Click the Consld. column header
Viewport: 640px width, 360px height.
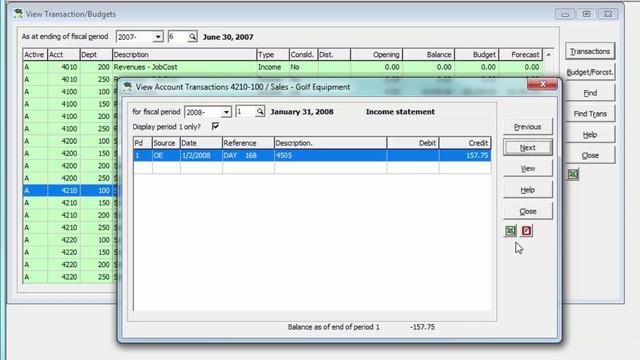(x=303, y=55)
